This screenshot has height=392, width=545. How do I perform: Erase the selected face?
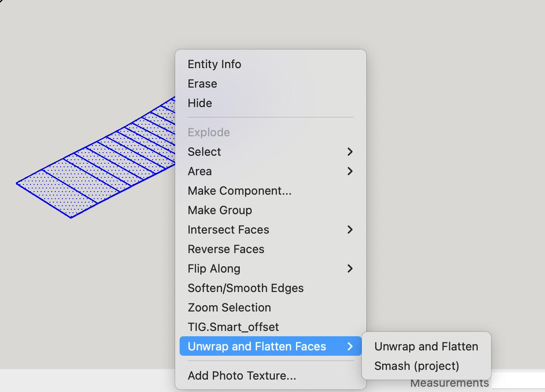[202, 84]
